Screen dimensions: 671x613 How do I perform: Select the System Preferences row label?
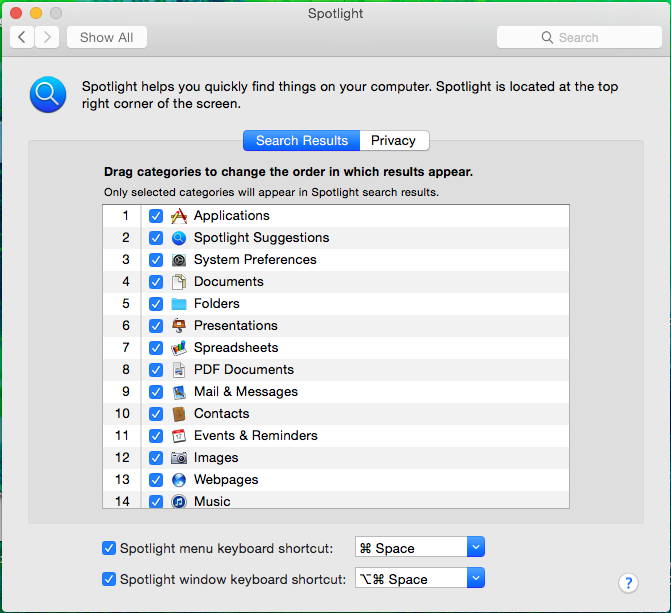[x=255, y=260]
